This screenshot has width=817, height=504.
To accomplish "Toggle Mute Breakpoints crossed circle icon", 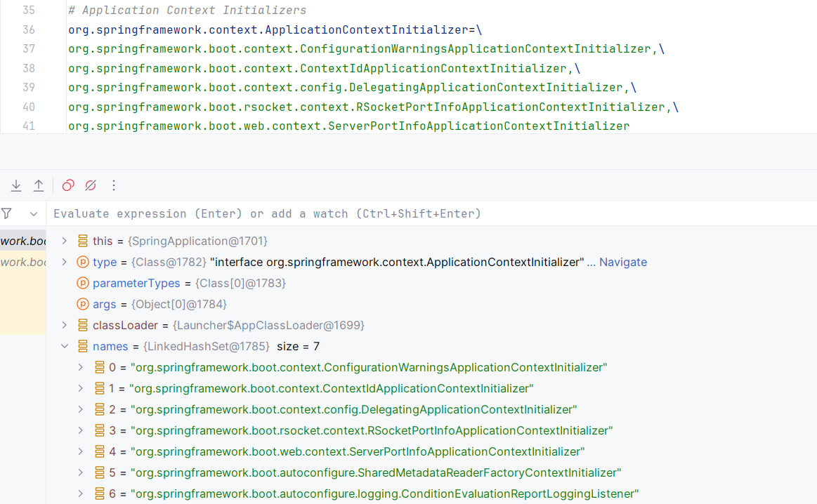I will click(x=91, y=185).
